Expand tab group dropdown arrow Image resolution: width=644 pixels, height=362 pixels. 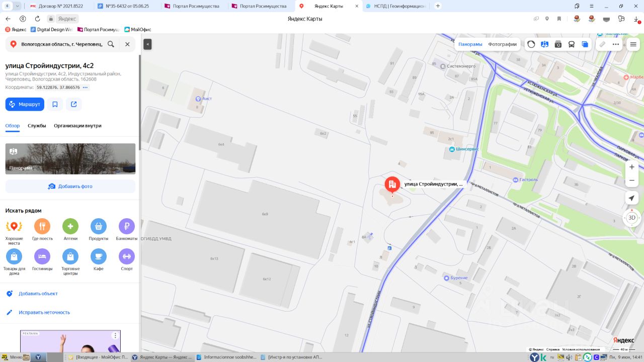pos(18,6)
